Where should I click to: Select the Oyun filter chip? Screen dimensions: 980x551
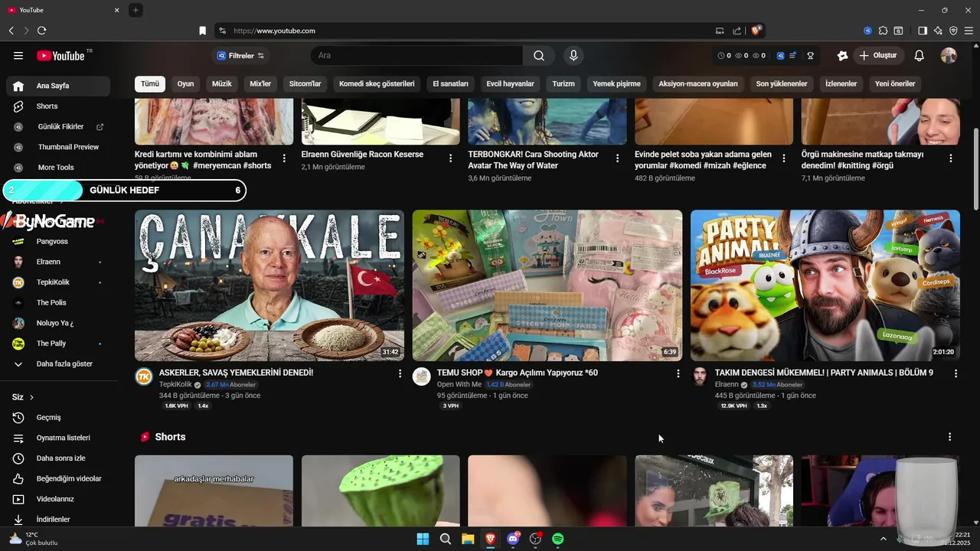pyautogui.click(x=185, y=84)
